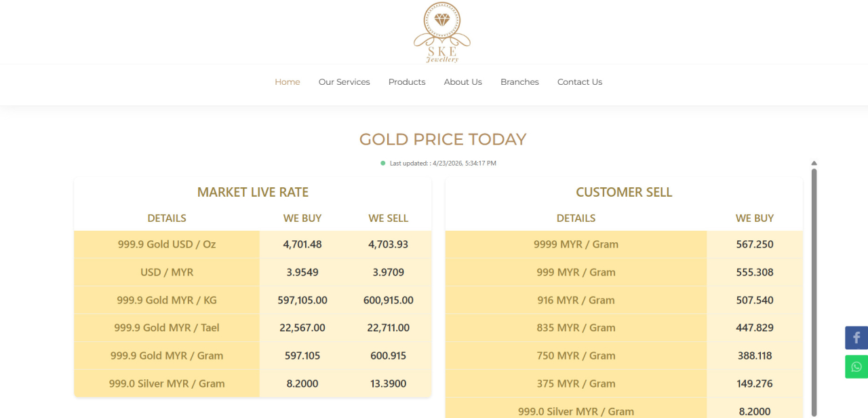Image resolution: width=868 pixels, height=418 pixels.
Task: Navigate to the Products menu
Action: [407, 82]
